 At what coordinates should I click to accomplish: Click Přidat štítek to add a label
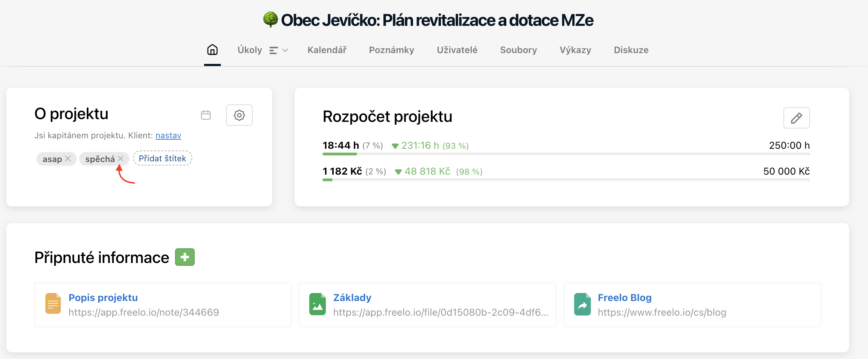(x=162, y=158)
